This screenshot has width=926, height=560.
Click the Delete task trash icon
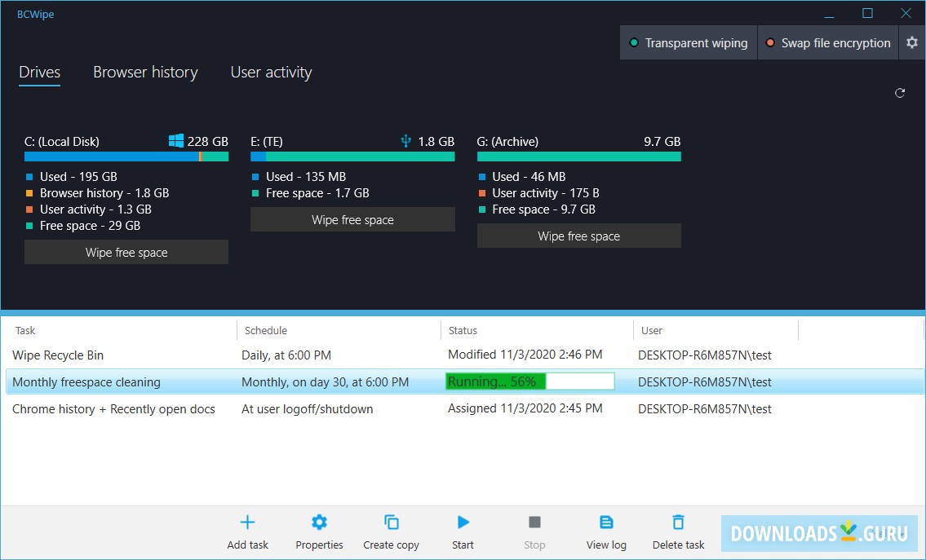point(678,523)
